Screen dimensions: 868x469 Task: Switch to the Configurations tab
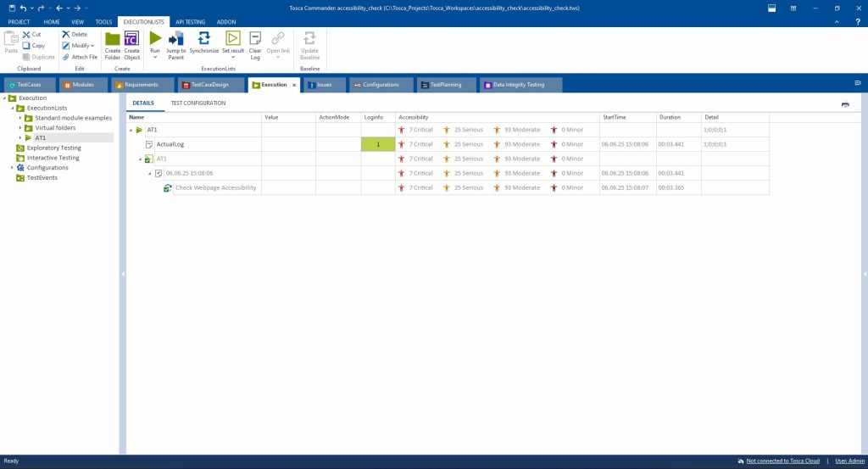(x=381, y=85)
